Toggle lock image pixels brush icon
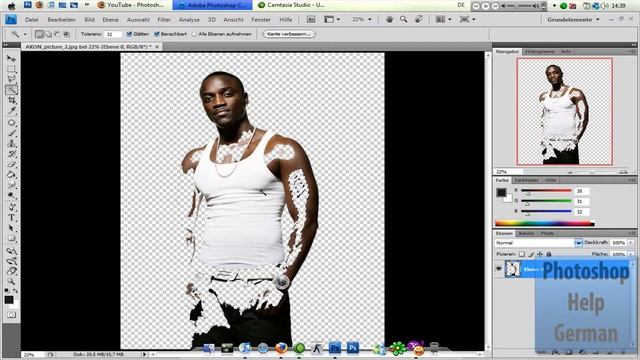The image size is (640, 360). point(531,254)
